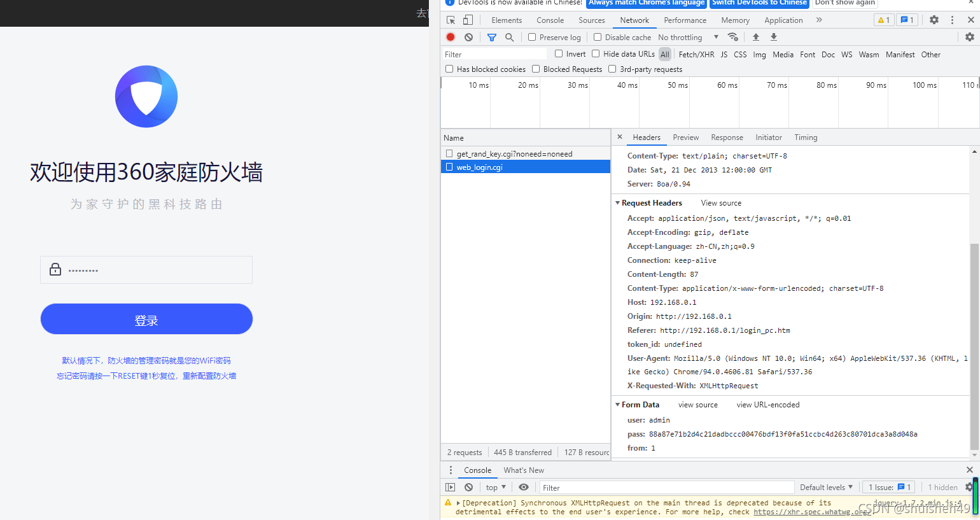Screen dimensions: 980x520
Task: Filter requests by JS type
Action: (x=724, y=55)
